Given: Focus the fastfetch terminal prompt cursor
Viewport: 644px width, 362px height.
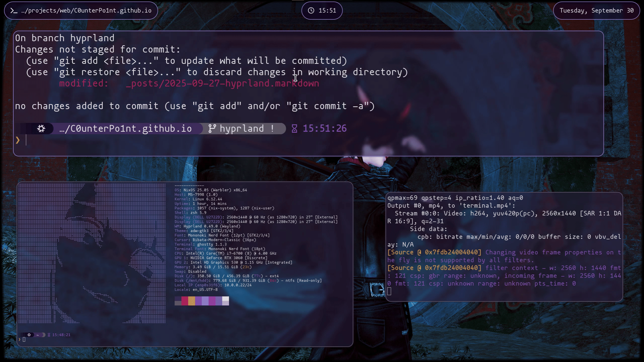Looking at the screenshot, I should click(x=24, y=340).
